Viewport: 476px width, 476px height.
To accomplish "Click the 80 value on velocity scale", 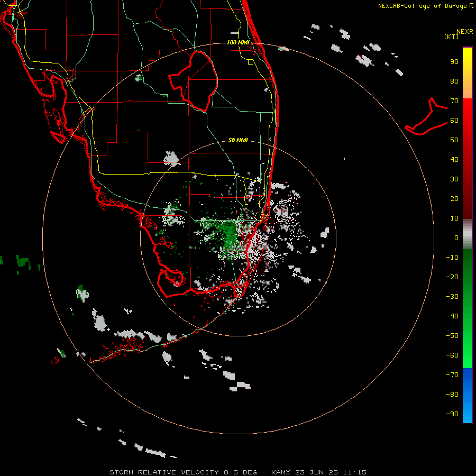I will coord(454,81).
